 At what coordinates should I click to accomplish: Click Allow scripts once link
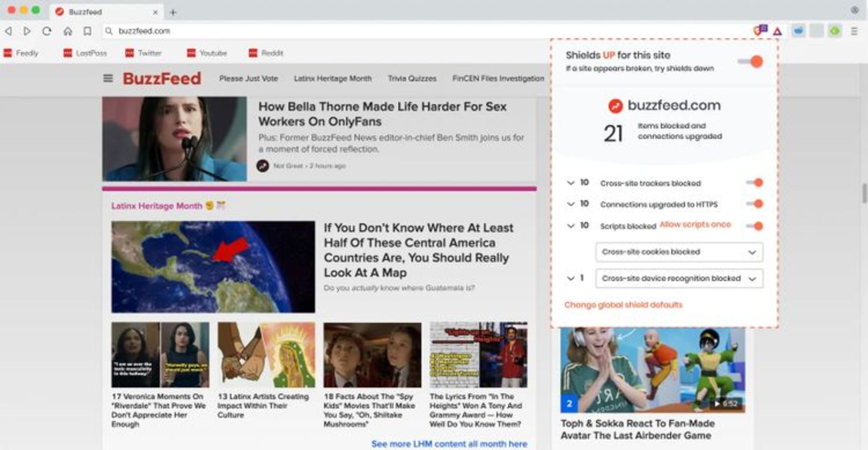[695, 225]
